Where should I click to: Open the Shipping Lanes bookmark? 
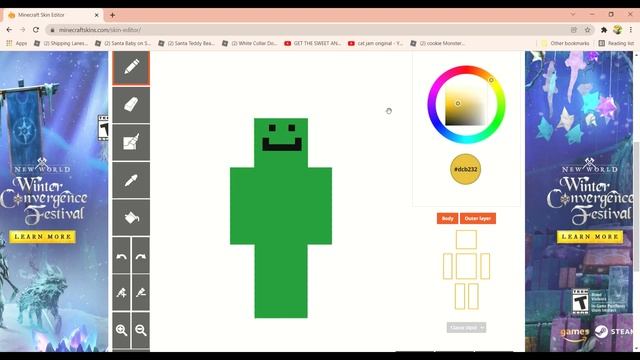(x=61, y=43)
